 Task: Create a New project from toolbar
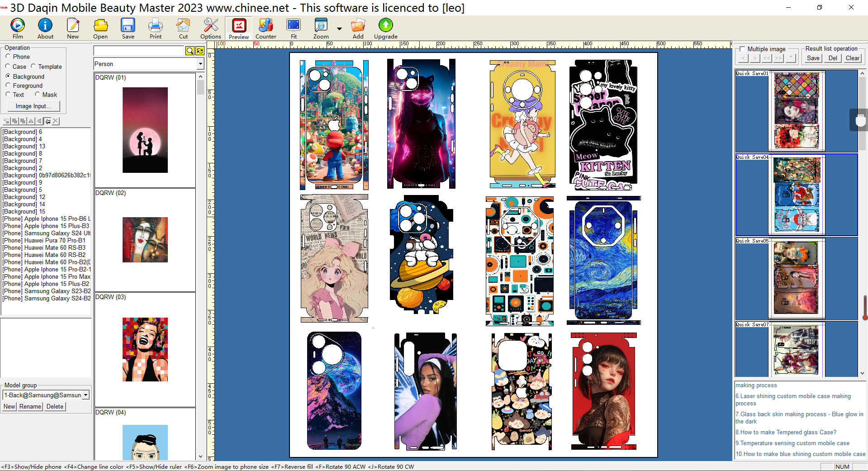[73, 29]
